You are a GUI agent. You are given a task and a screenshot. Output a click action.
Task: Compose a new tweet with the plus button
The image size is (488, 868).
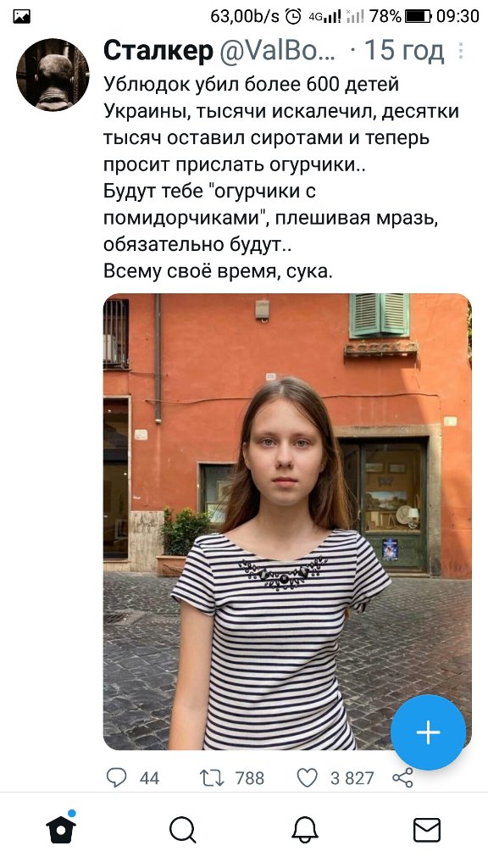[428, 732]
